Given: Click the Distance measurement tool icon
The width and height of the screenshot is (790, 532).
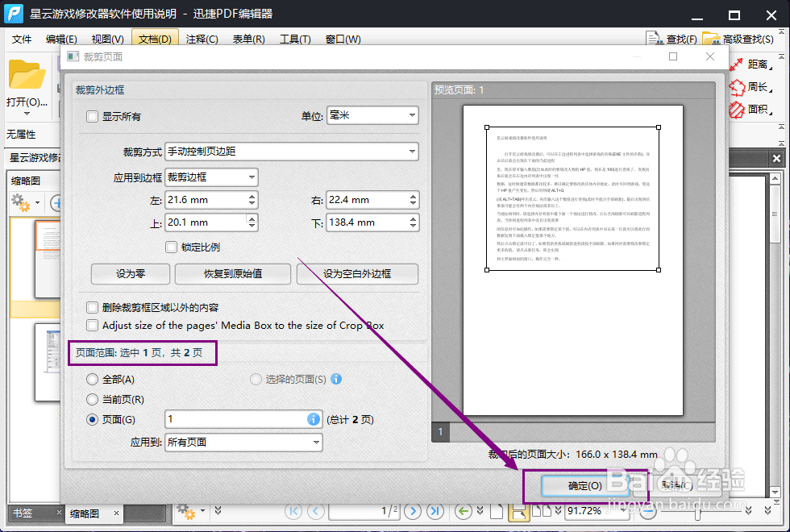Looking at the screenshot, I should tap(737, 64).
